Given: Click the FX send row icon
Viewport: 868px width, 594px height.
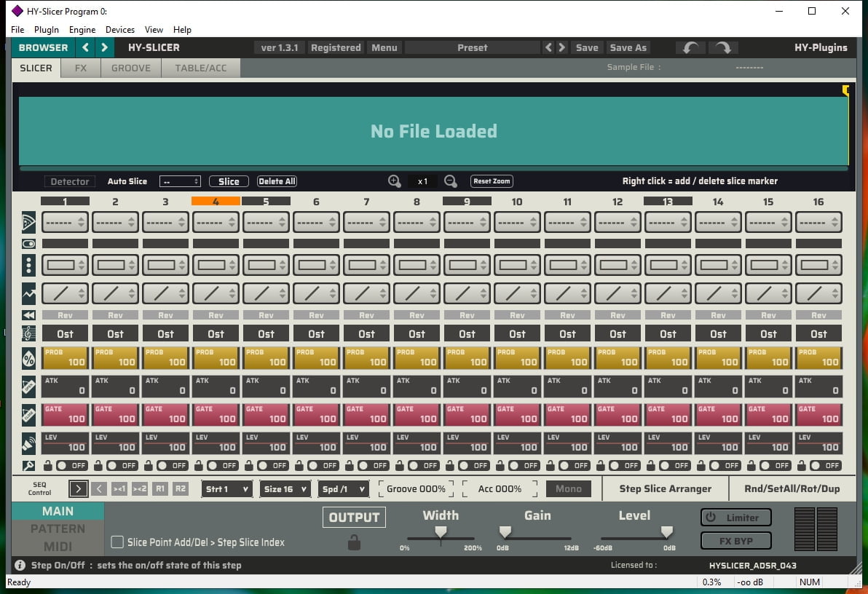Looking at the screenshot, I should click(x=28, y=466).
